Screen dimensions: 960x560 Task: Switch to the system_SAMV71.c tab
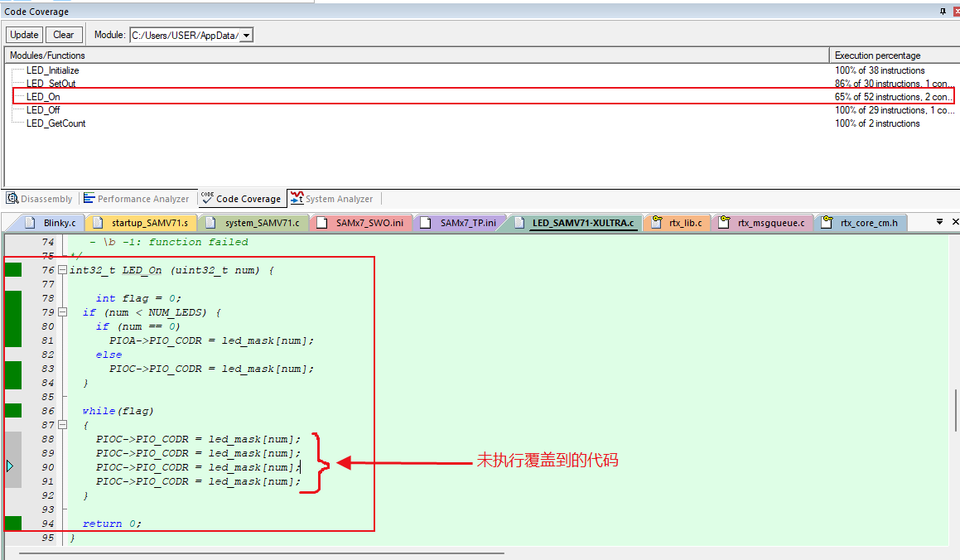click(256, 223)
